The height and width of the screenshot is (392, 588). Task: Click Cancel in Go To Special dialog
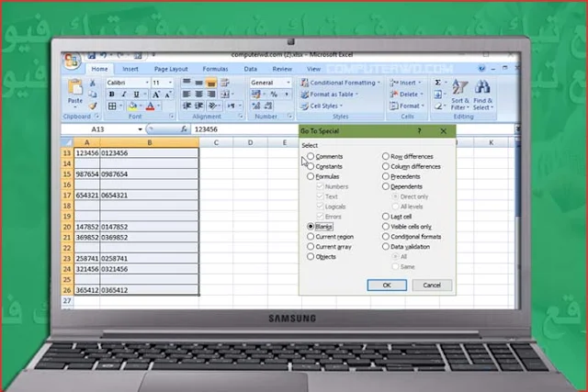[432, 286]
